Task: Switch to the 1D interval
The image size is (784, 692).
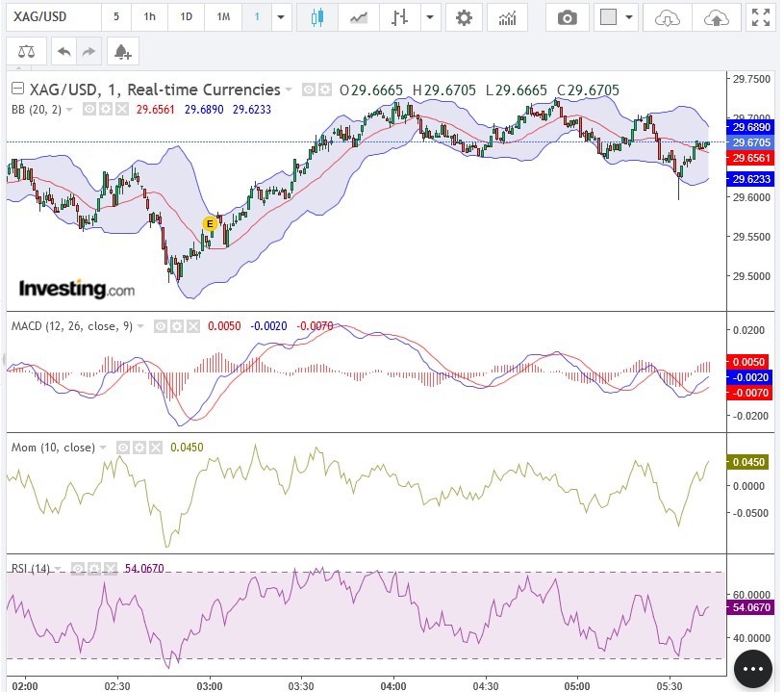Action: (186, 17)
